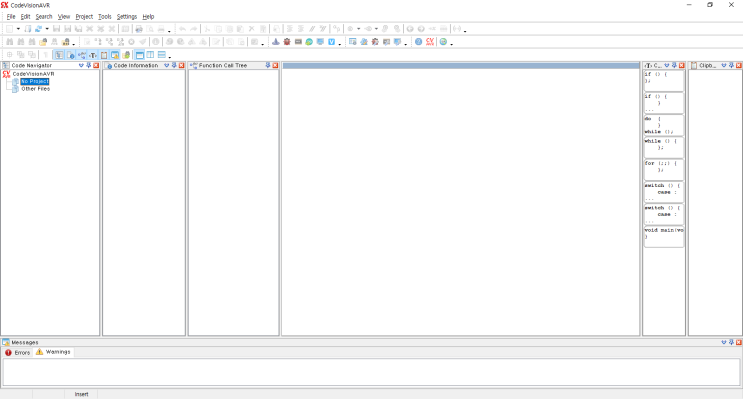Image resolution: width=743 pixels, height=399 pixels.
Task: Open Messages panel menu arrow
Action: point(724,342)
